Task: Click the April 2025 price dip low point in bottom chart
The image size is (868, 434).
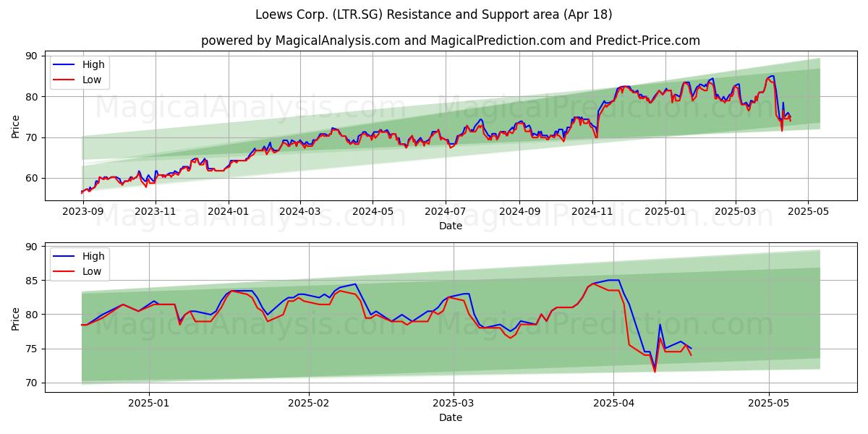Action: click(x=655, y=371)
